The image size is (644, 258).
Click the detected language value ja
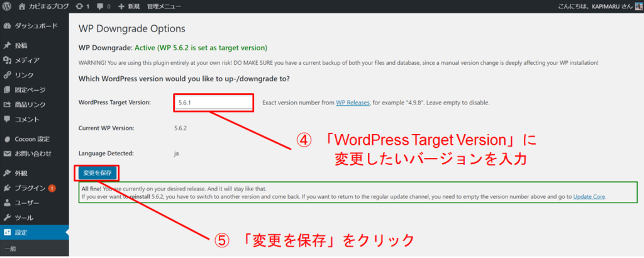click(177, 154)
